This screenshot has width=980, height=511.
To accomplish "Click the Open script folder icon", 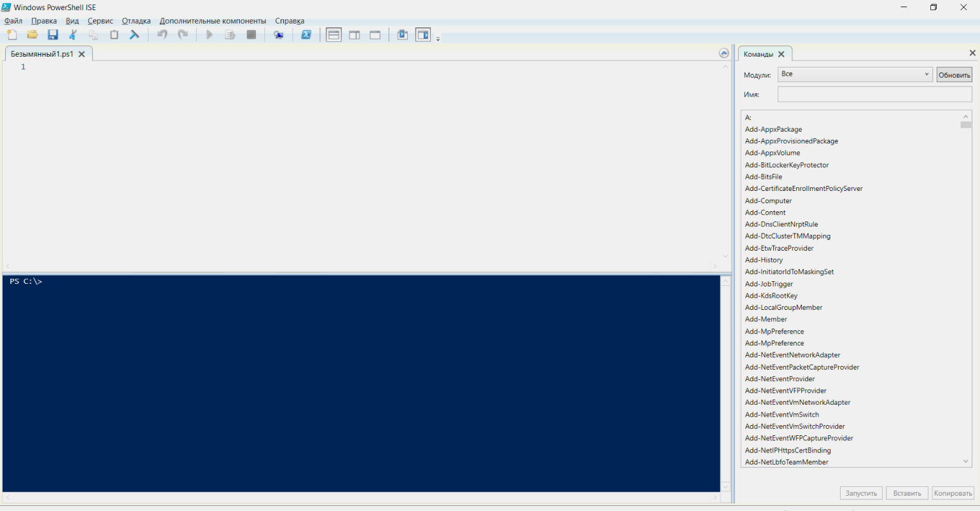I will coord(32,35).
